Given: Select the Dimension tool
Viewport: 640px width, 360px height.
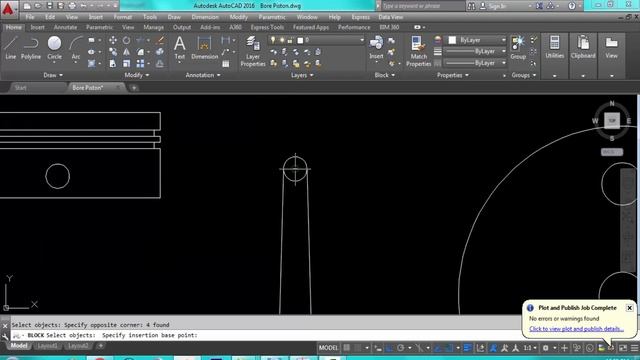Looking at the screenshot, I should tap(204, 48).
